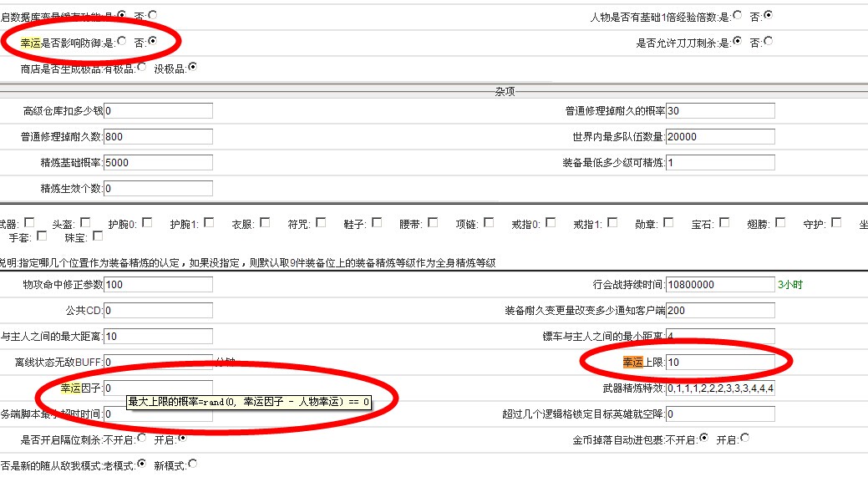Click the 幸运因子 input field

coord(159,388)
